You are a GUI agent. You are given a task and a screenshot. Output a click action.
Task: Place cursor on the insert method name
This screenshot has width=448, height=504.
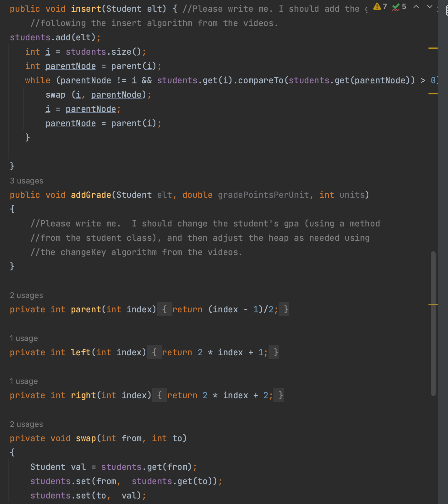coord(86,9)
